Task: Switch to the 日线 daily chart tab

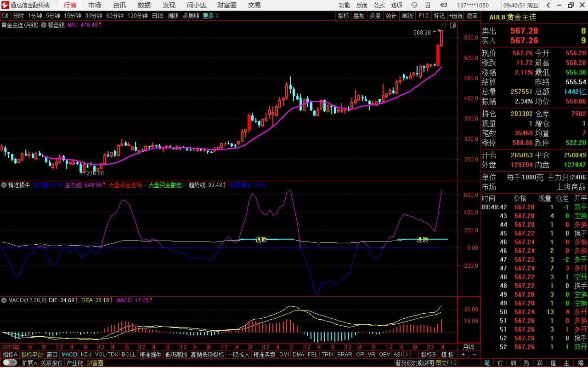Action: 158,16
